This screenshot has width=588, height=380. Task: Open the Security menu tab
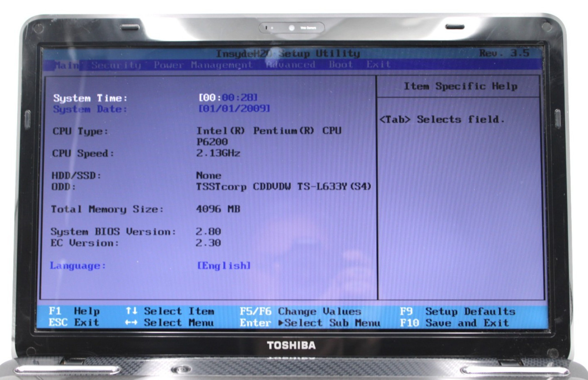pyautogui.click(x=116, y=65)
